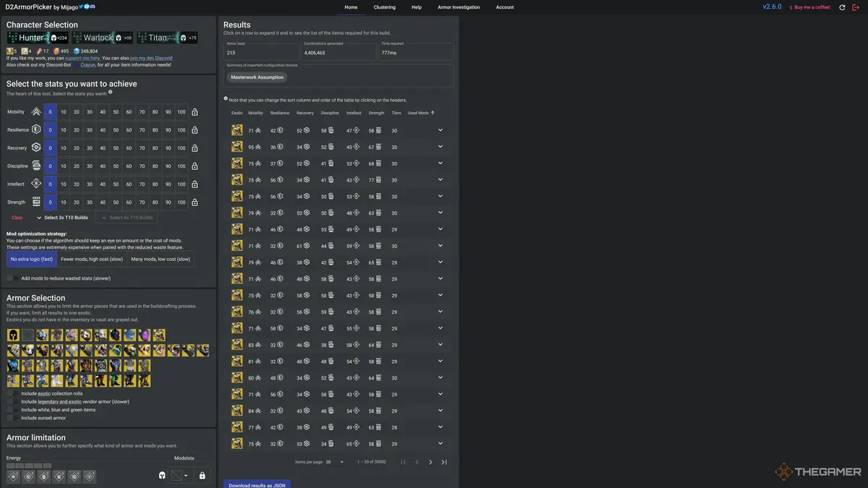Open the Armor Investigation tab
The image size is (868, 488).
tap(459, 7)
